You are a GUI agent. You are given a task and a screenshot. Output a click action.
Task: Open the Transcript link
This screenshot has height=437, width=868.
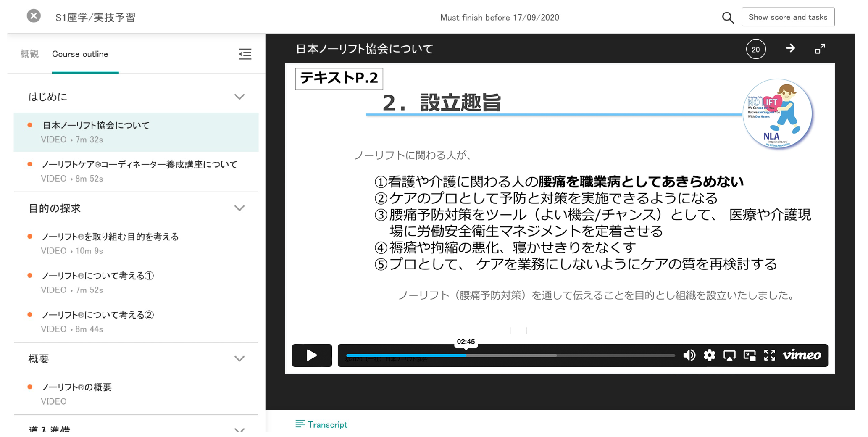321,424
